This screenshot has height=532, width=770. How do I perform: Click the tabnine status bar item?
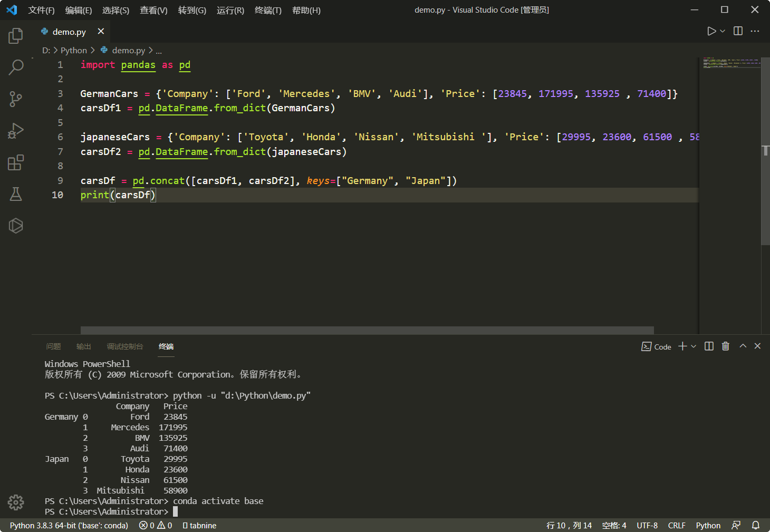pos(199,526)
